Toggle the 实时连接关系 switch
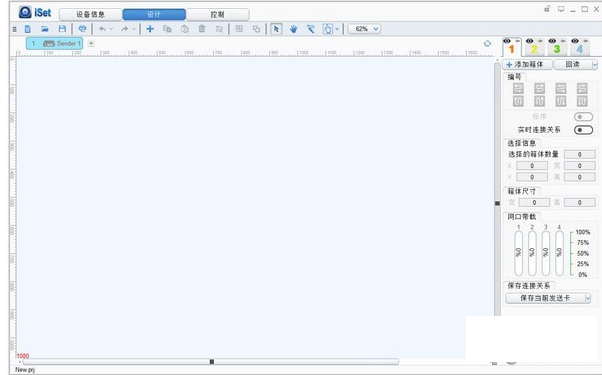This screenshot has width=602, height=375. coord(583,130)
